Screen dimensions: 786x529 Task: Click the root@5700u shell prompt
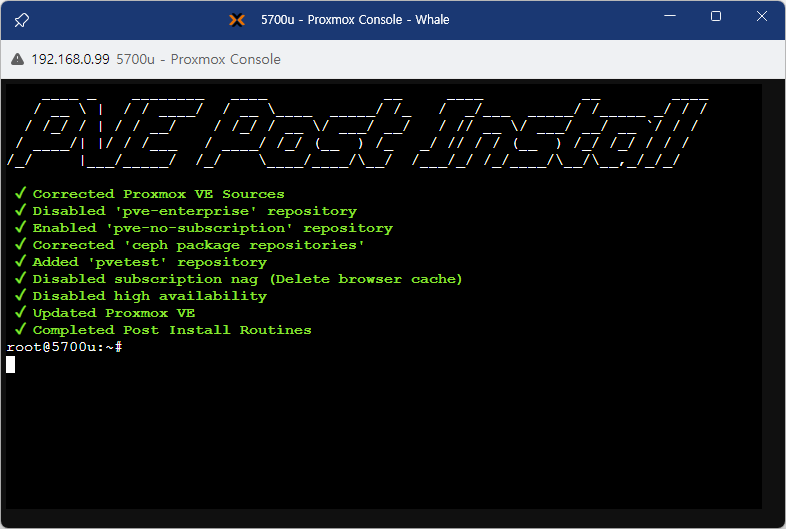(x=64, y=347)
